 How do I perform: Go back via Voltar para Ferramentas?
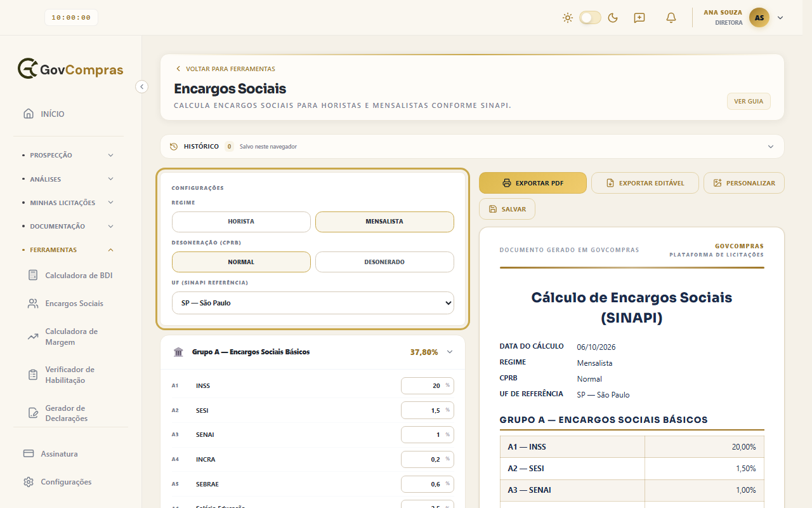[225, 69]
